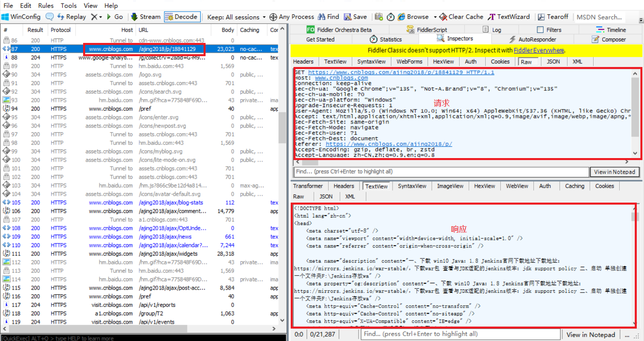Click the Go resume button

tap(114, 17)
